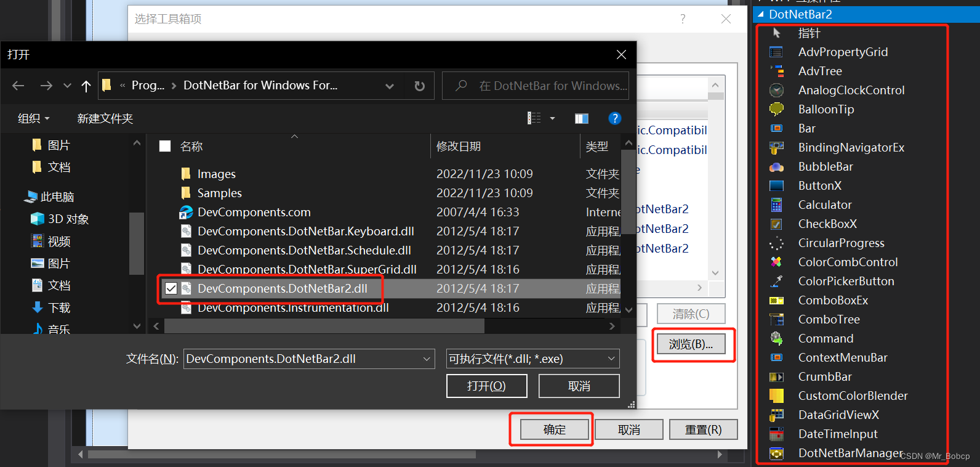Select the Calculator control icon
Viewport: 980px width, 467px height.
tap(776, 205)
